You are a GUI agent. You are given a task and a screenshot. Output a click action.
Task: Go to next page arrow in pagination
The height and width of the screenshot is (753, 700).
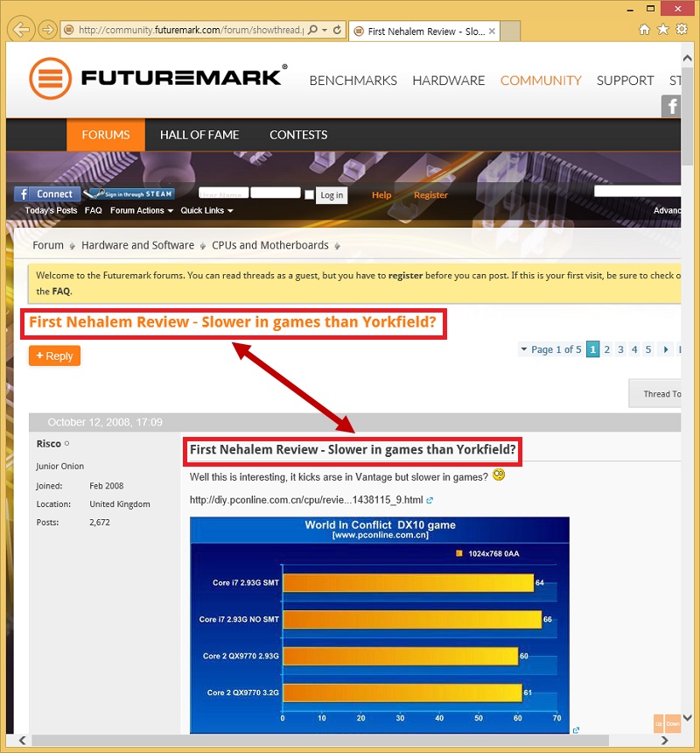coord(666,349)
